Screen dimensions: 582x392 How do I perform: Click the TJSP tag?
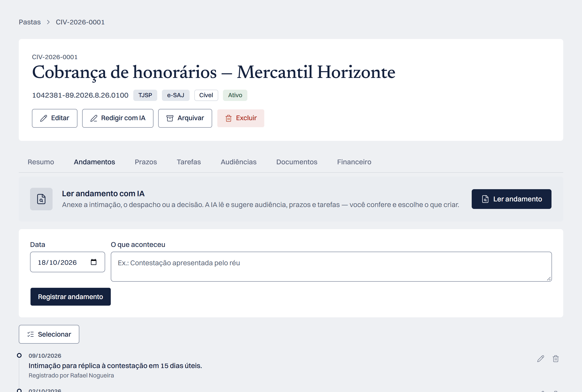145,95
